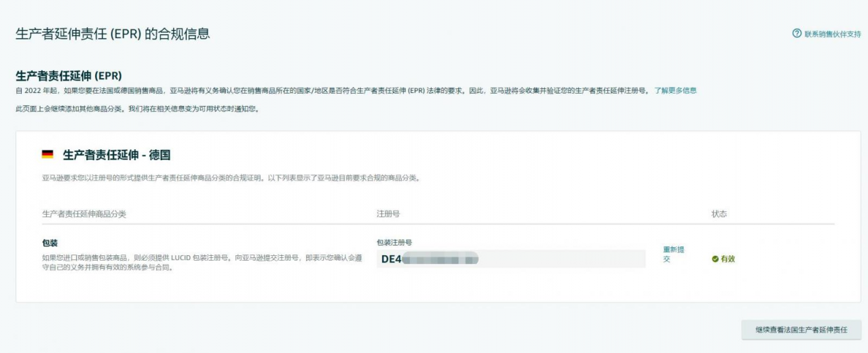Click the 了解更多信息 link
The height and width of the screenshot is (353, 868).
click(x=675, y=90)
